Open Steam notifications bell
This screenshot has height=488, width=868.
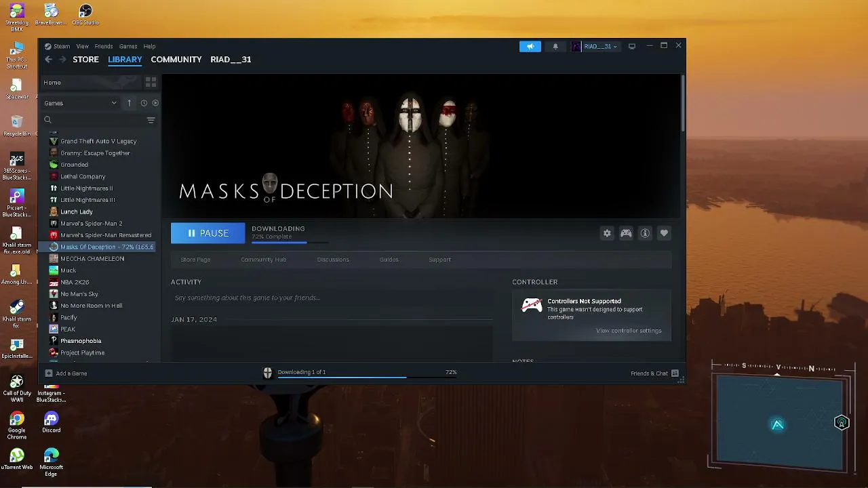(555, 46)
